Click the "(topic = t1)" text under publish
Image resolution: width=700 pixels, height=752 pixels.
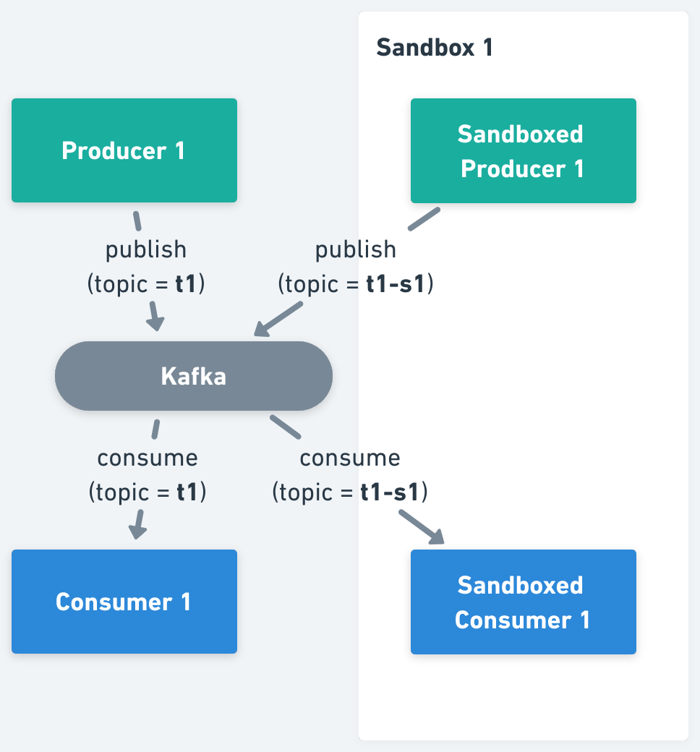[146, 284]
